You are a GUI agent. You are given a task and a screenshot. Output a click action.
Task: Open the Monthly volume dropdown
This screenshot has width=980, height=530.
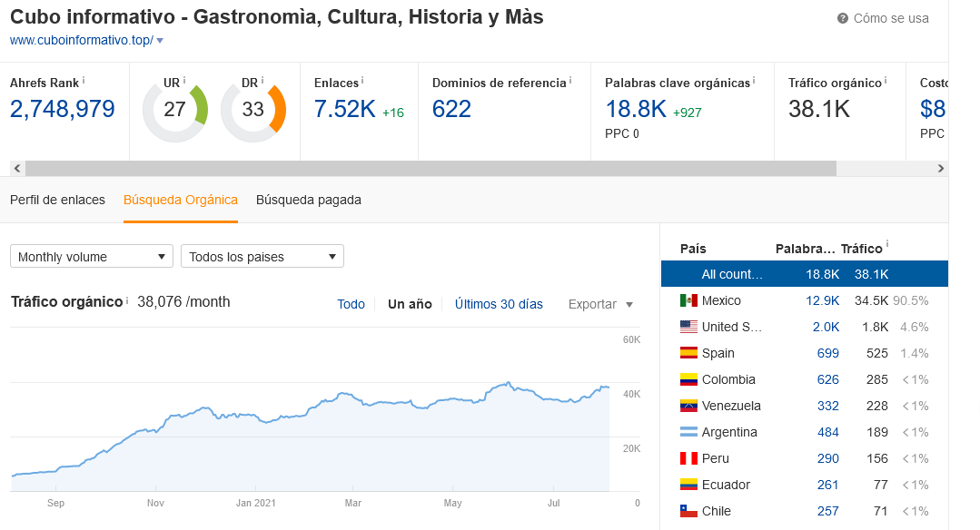click(x=91, y=256)
